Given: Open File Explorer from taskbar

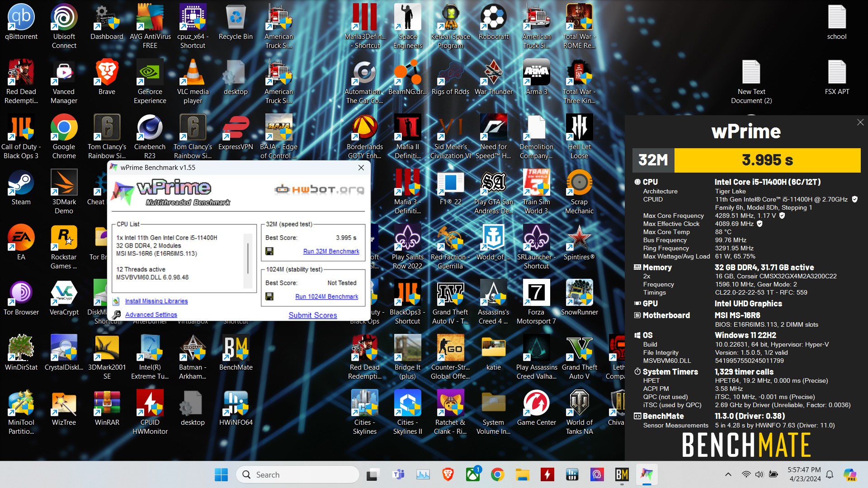Looking at the screenshot, I should point(522,474).
